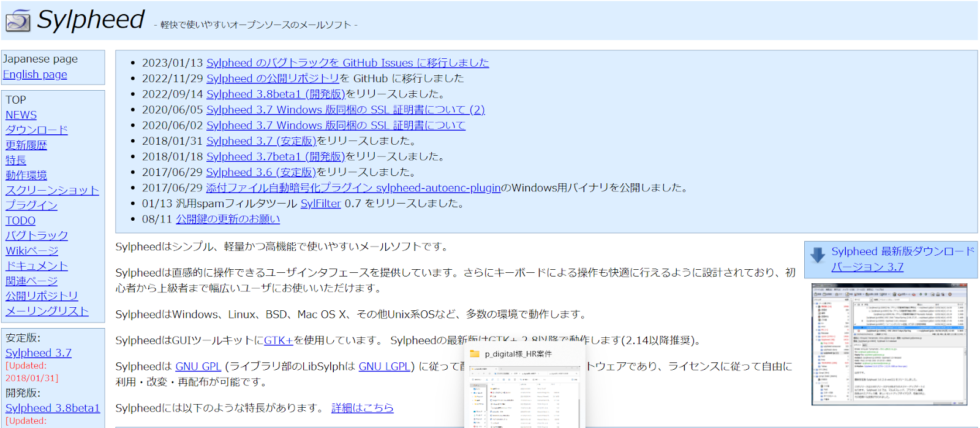Click the folder icon in the taskbar preview
980x428 pixels.
475,354
